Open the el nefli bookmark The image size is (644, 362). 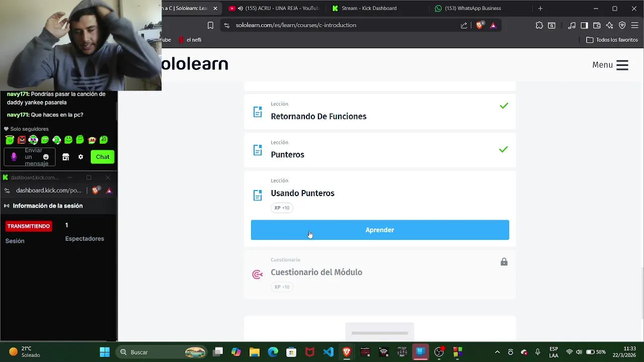click(x=189, y=40)
